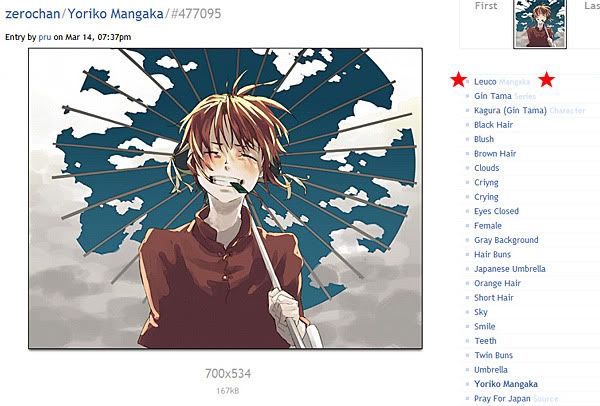The height and width of the screenshot is (406, 600).
Task: Browse the Gray Background tag
Action: pyautogui.click(x=506, y=240)
